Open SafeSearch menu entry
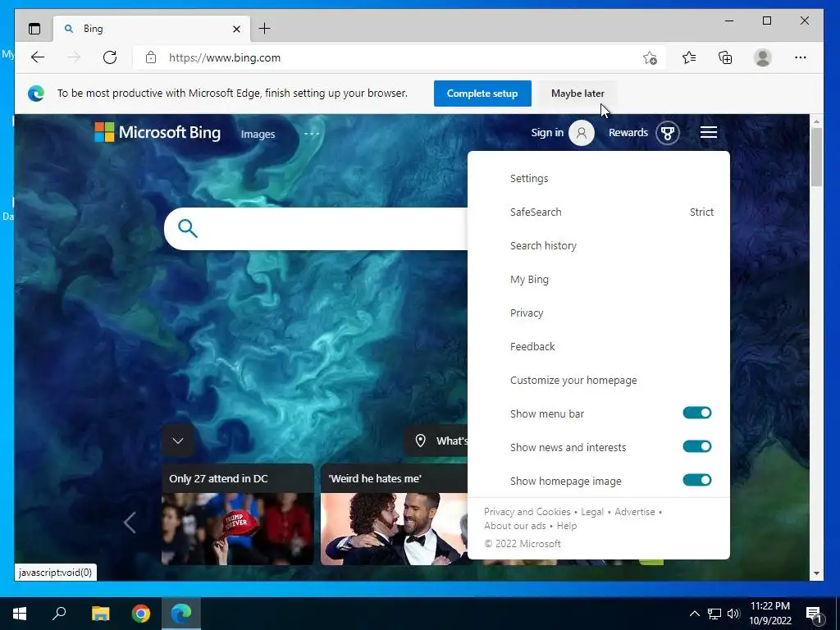 (x=536, y=212)
